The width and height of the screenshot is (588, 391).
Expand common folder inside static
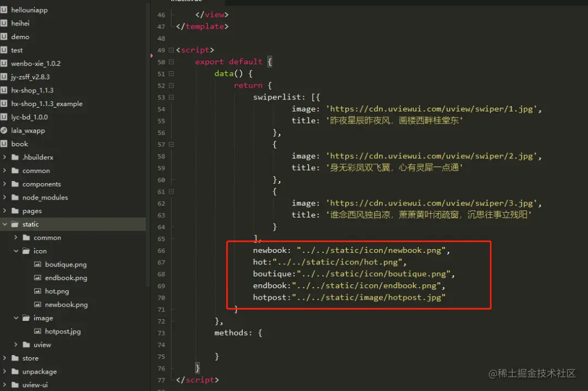[16, 238]
